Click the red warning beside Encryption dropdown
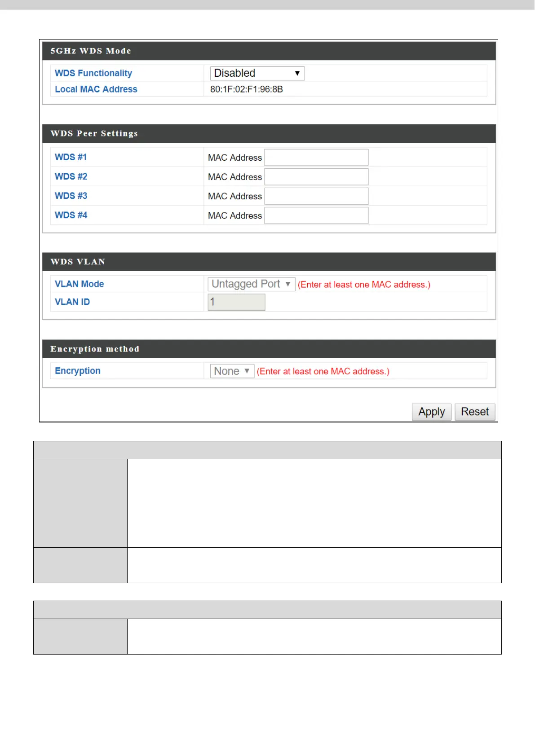The image size is (535, 756). [323, 372]
